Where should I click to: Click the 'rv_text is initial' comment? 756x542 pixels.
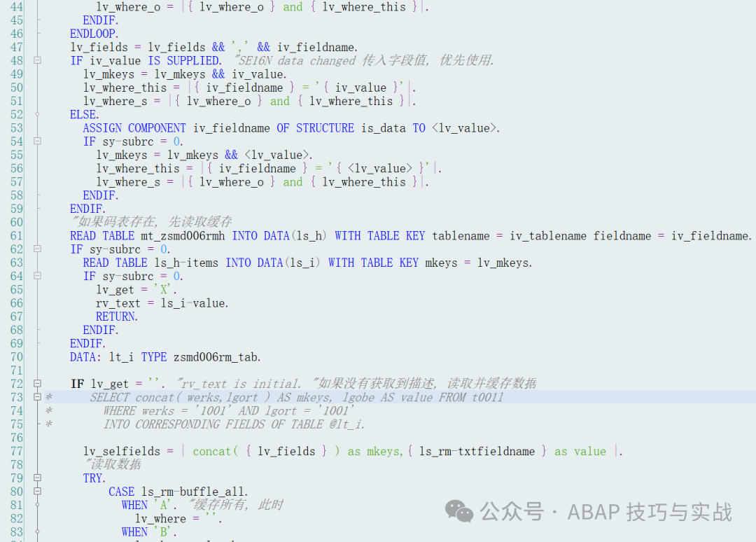pyautogui.click(x=239, y=384)
